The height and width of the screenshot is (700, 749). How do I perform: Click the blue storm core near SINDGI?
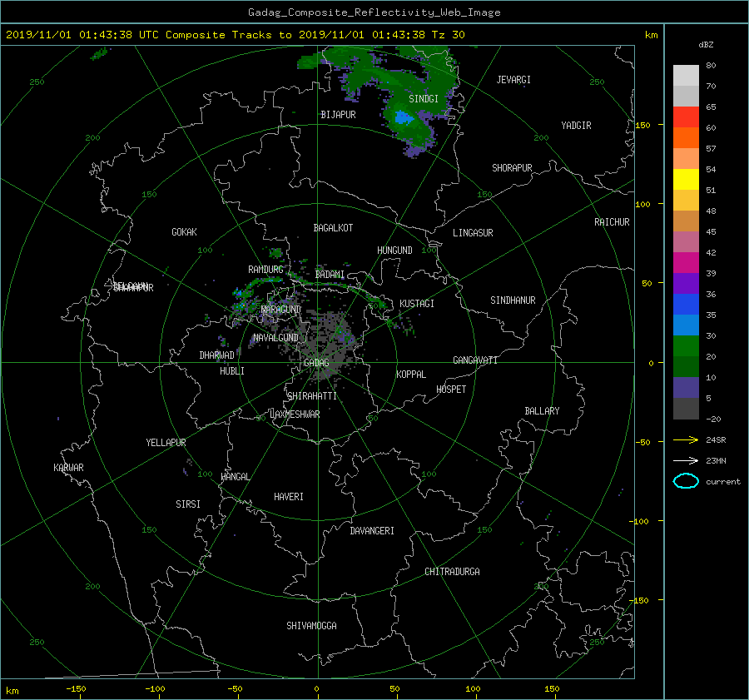point(403,117)
